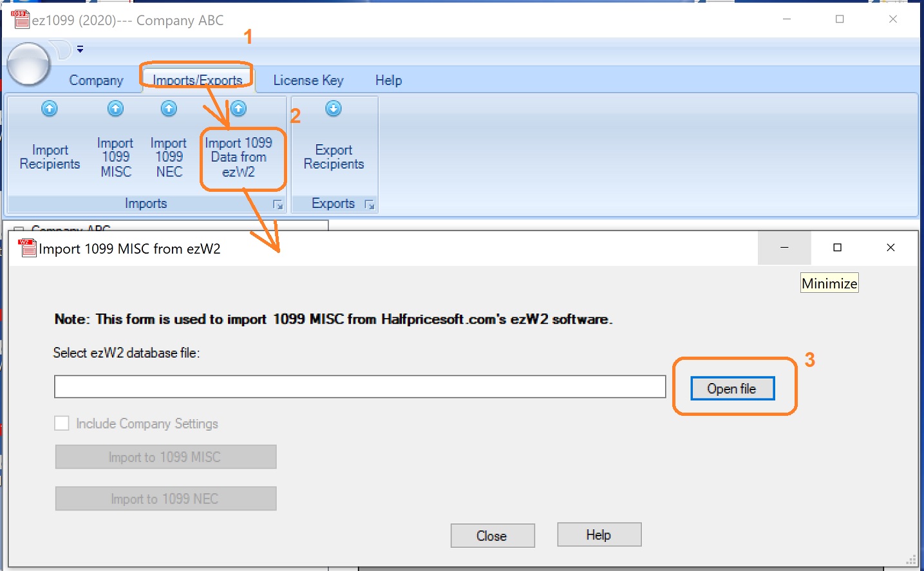Screen dimensions: 924x571
Task: Click the Import dialog title icon
Action: click(x=27, y=248)
